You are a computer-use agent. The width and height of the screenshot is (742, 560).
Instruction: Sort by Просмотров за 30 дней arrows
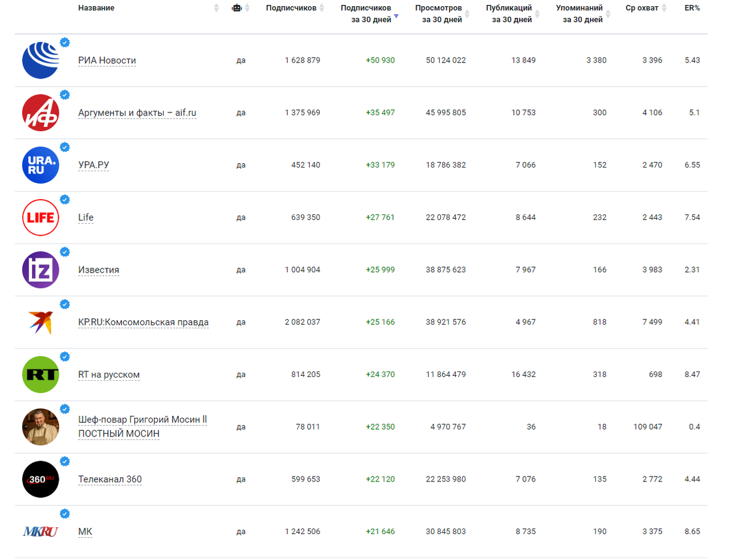coord(467,14)
